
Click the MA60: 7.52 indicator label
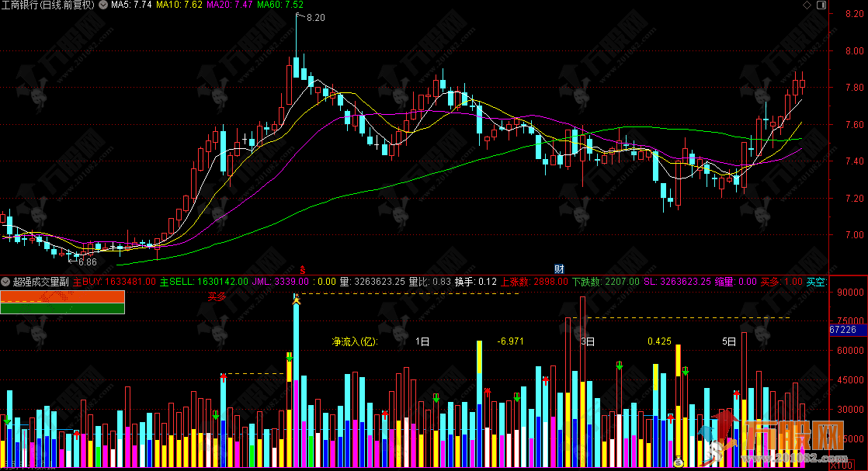coord(280,5)
